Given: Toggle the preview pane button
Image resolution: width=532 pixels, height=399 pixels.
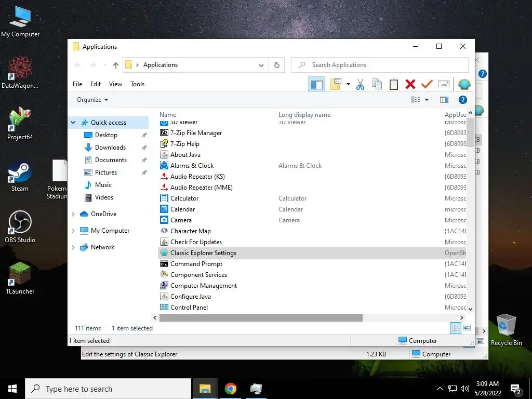Looking at the screenshot, I should (x=444, y=100).
